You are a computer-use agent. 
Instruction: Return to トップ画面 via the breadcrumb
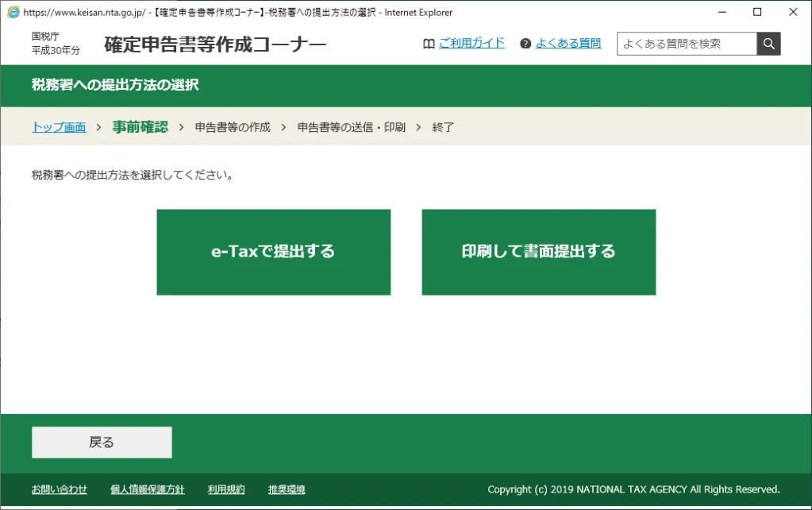(x=58, y=126)
